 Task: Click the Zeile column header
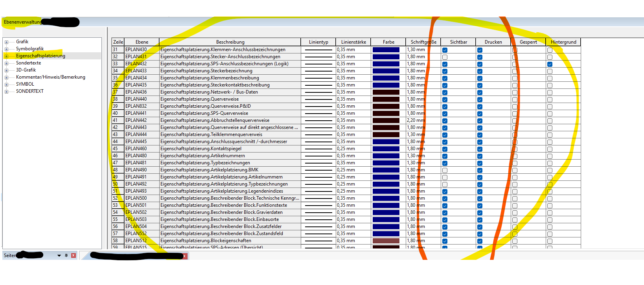(x=118, y=42)
